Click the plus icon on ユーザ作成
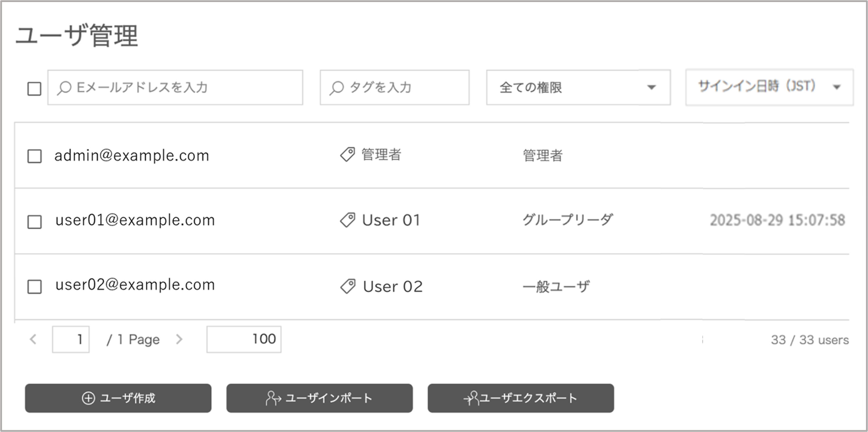The image size is (868, 432). point(88,398)
